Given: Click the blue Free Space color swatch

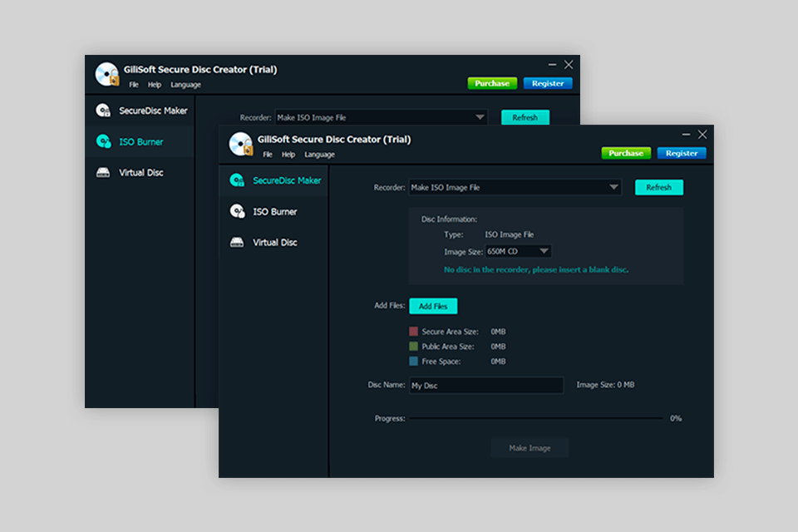Looking at the screenshot, I should [413, 361].
